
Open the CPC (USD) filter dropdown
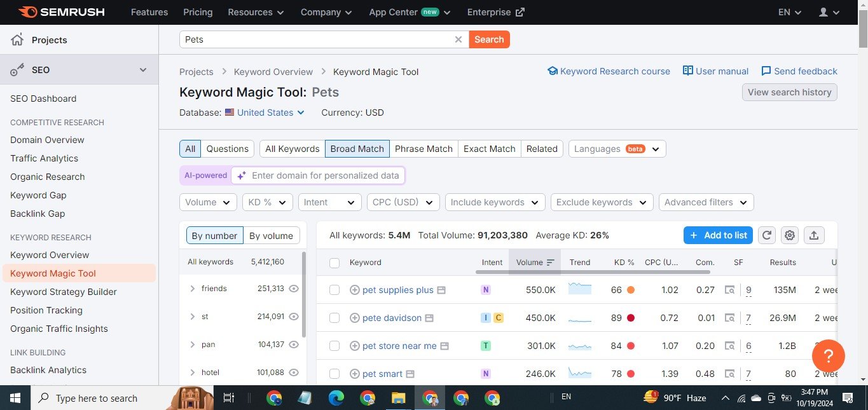(403, 202)
